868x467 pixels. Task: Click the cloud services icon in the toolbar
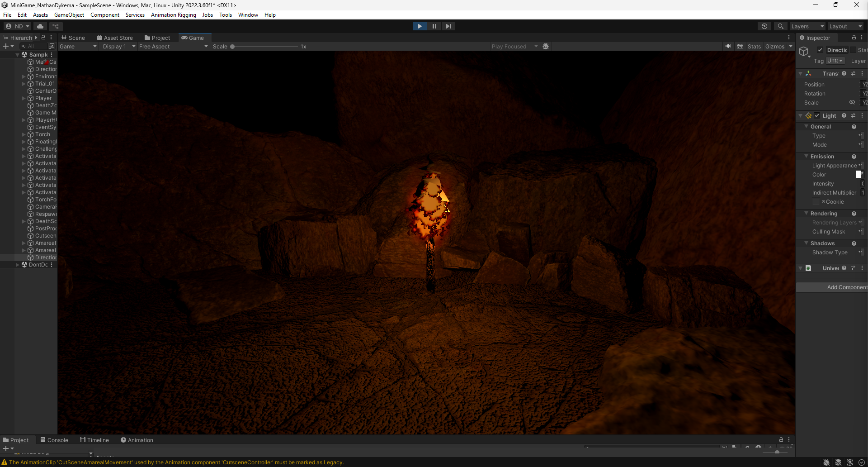tap(40, 26)
